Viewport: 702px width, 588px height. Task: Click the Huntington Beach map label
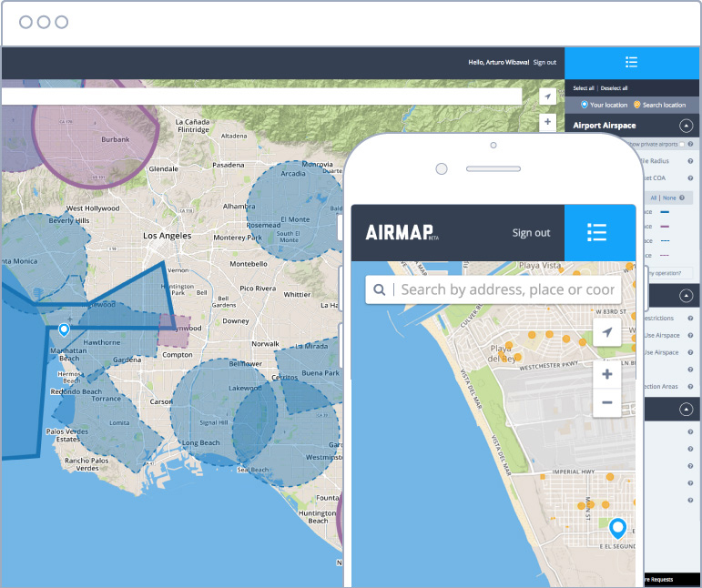[x=317, y=517]
